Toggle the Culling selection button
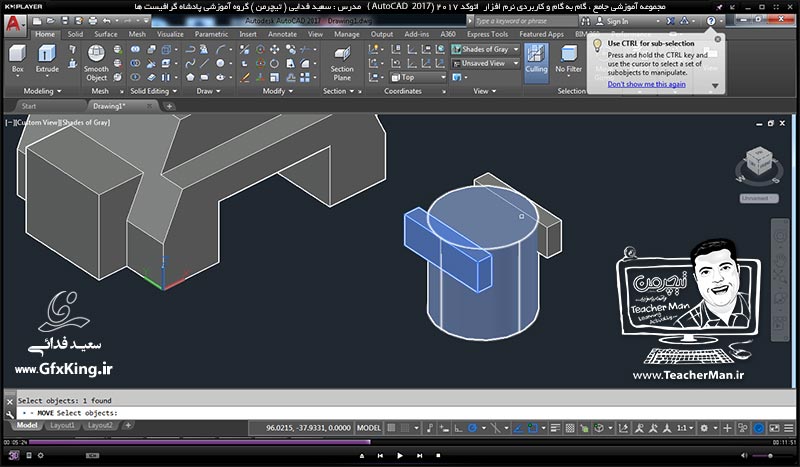 click(x=536, y=62)
